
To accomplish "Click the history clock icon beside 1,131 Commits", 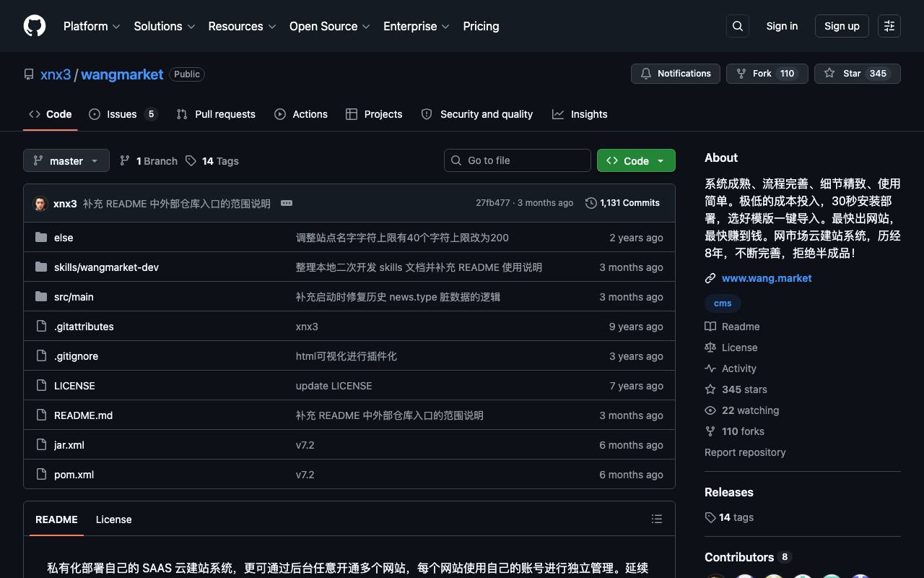I will point(590,203).
